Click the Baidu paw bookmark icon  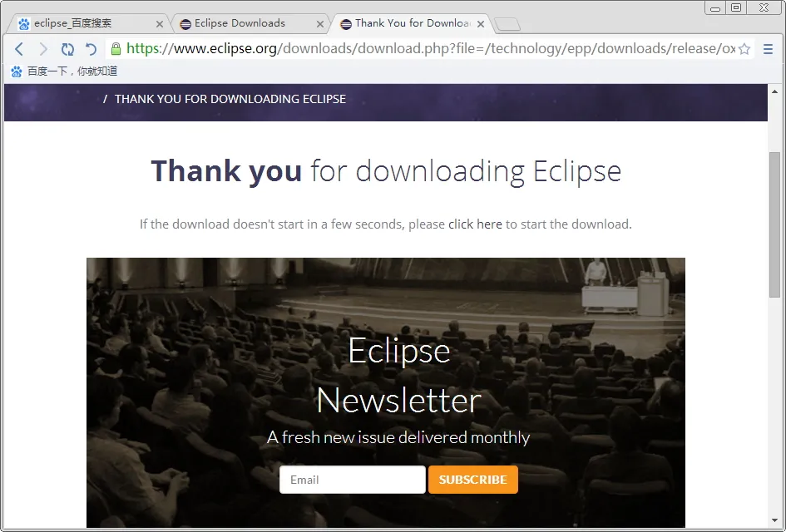(x=17, y=71)
